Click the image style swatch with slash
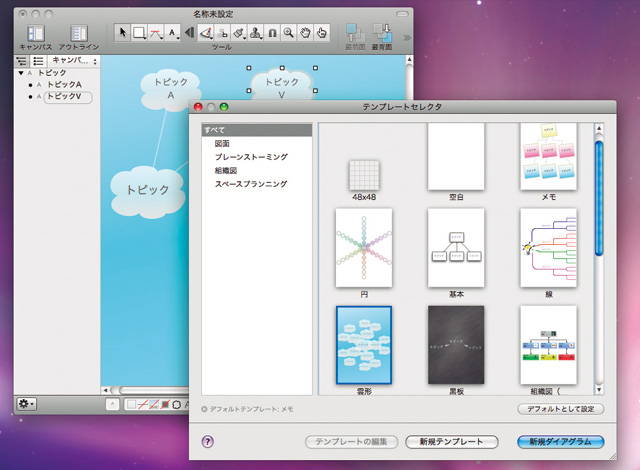The image size is (640, 470). [154, 404]
